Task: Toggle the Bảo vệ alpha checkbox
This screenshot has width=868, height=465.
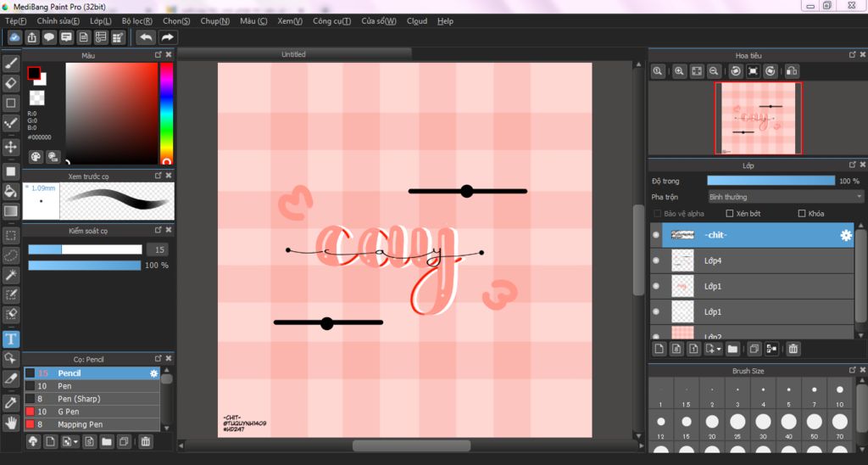Action: click(x=658, y=213)
